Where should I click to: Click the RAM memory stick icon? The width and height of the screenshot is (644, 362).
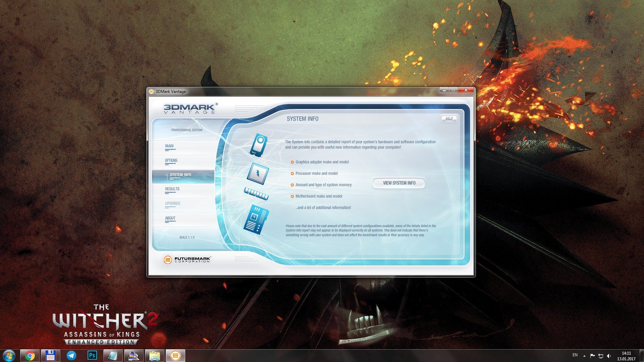[256, 194]
